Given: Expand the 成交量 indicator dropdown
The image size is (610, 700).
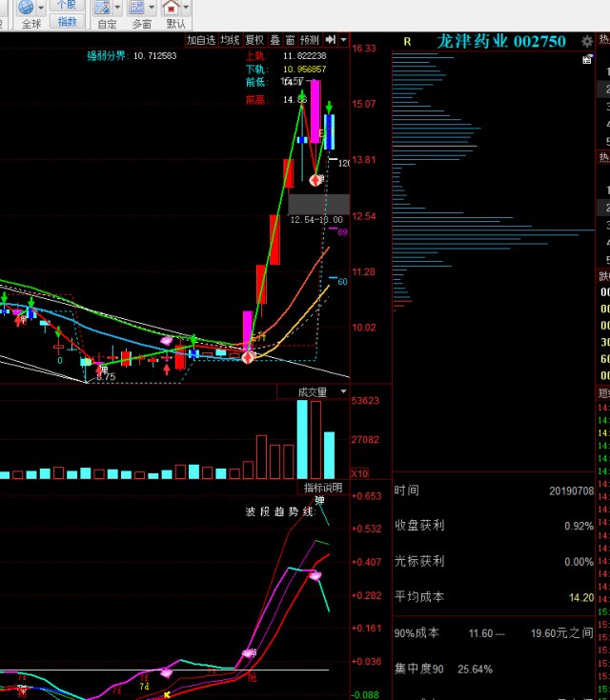Looking at the screenshot, I should (x=341, y=391).
